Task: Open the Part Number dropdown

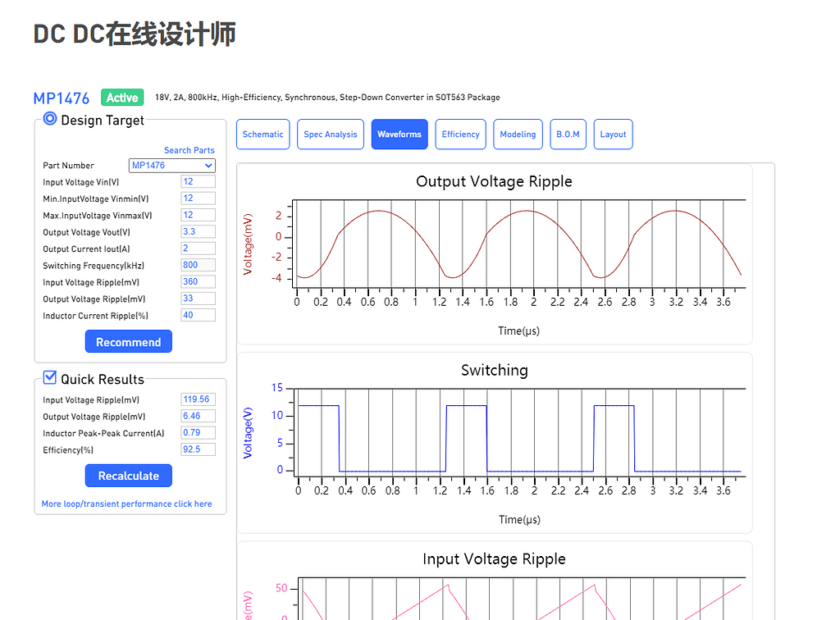Action: 171,165
